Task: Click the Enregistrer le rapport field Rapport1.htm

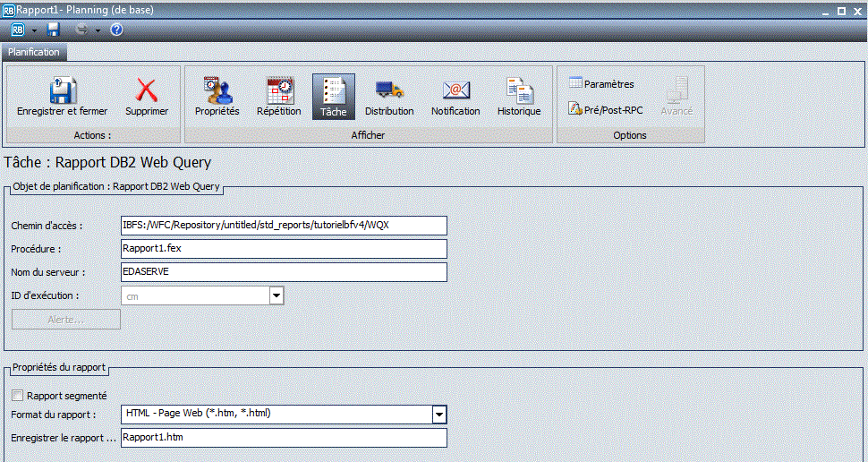Action: (x=284, y=438)
